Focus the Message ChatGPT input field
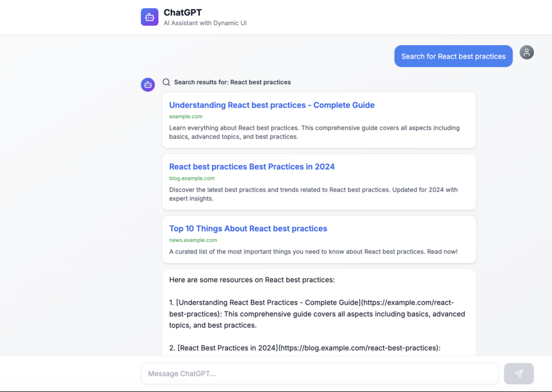This screenshot has width=552, height=392. pyautogui.click(x=319, y=374)
